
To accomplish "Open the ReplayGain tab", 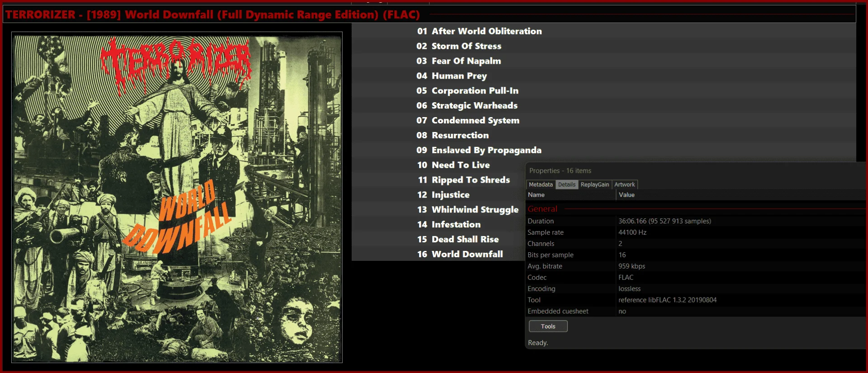I will click(x=594, y=184).
